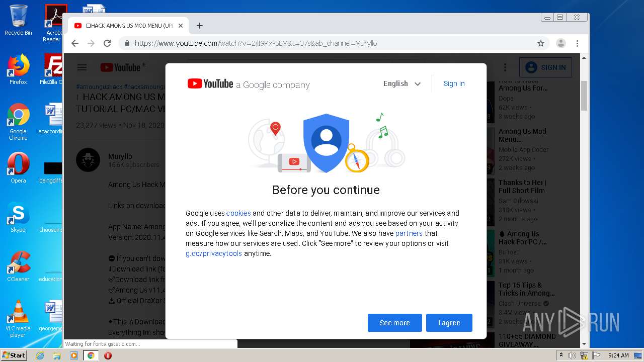Close the HACK AMONG US tab

tap(181, 26)
